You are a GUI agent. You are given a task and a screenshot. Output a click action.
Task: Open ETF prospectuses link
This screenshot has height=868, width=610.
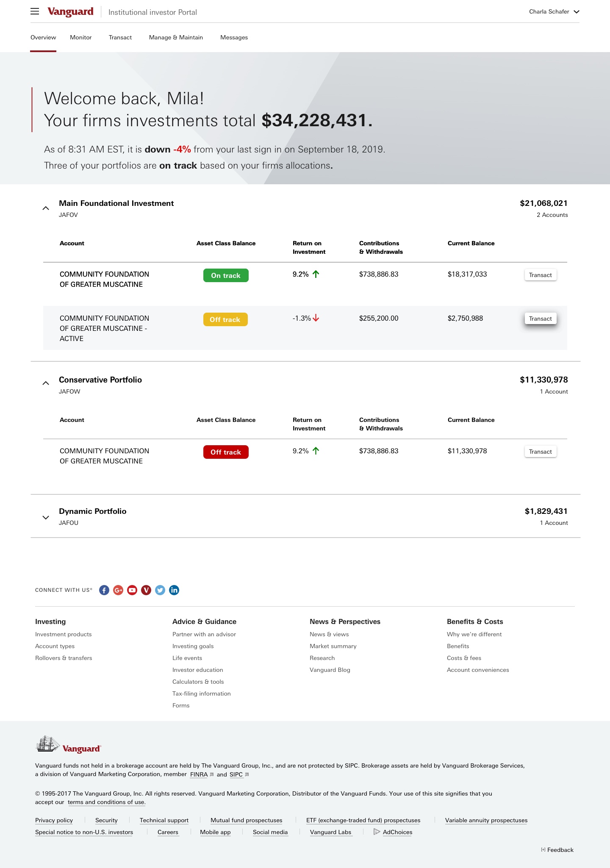point(363,820)
